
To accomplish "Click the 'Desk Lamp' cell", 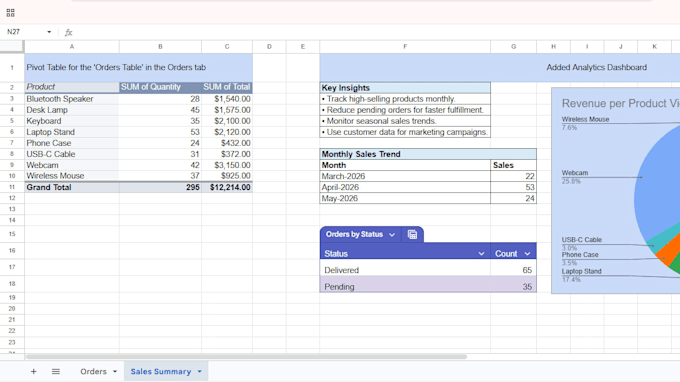I will point(72,110).
